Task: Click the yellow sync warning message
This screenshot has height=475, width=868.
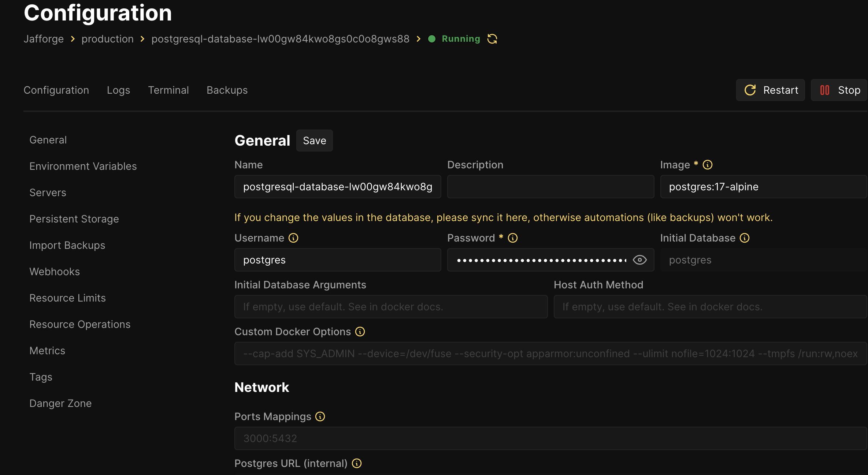Action: (x=504, y=217)
